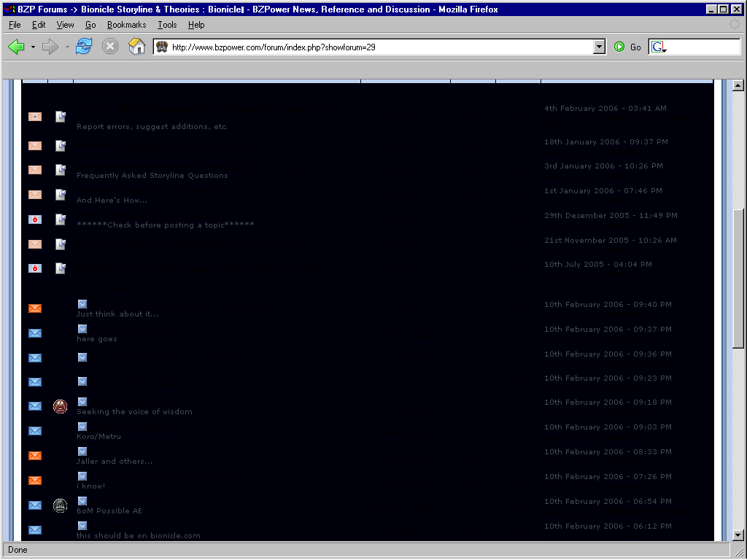Click blue envelope beside 'this should be on bionicle.com'
Viewport: 747px width, 560px height.
click(35, 530)
